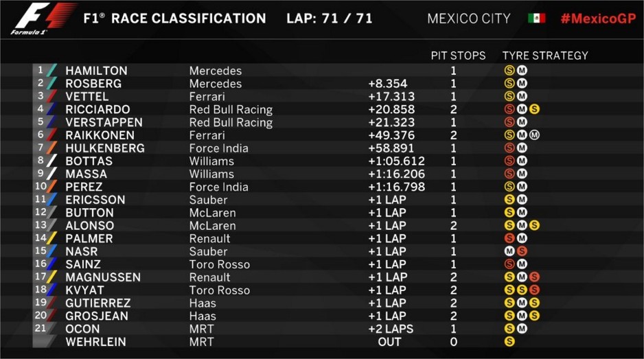The image size is (644, 359).
Task: Click the MEXICO CITY location label
Action: click(x=469, y=19)
